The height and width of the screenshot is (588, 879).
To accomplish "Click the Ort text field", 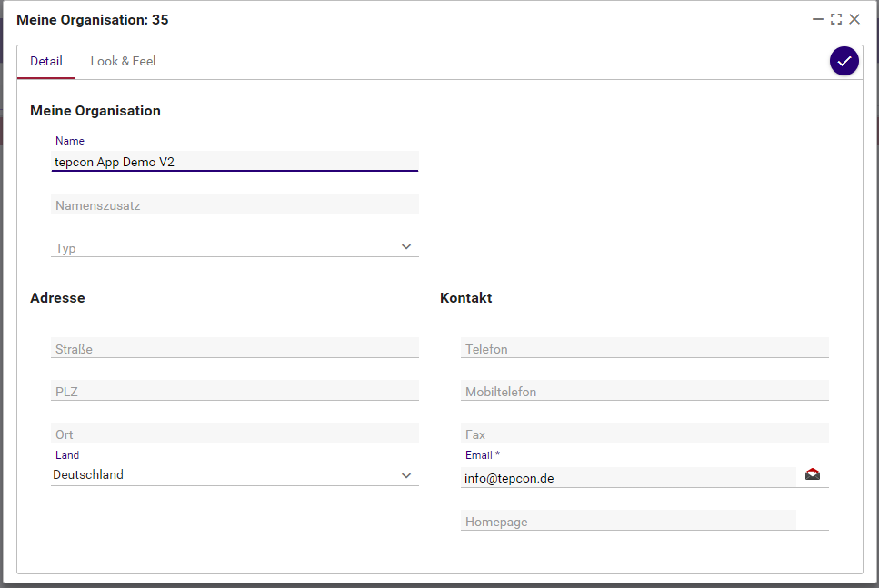I will coord(235,434).
